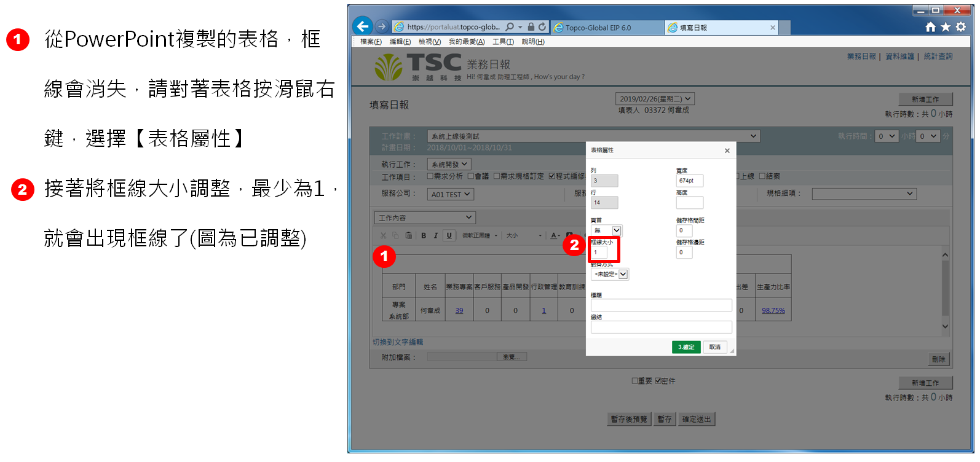Click the browser back arrow button
The height and width of the screenshot is (462, 980).
[363, 26]
